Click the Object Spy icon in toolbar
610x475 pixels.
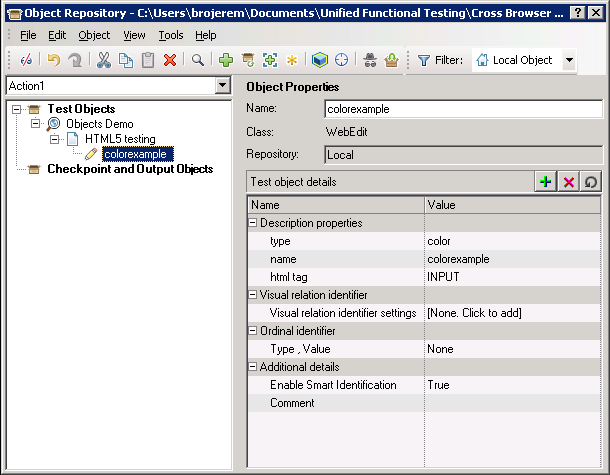(x=370, y=60)
